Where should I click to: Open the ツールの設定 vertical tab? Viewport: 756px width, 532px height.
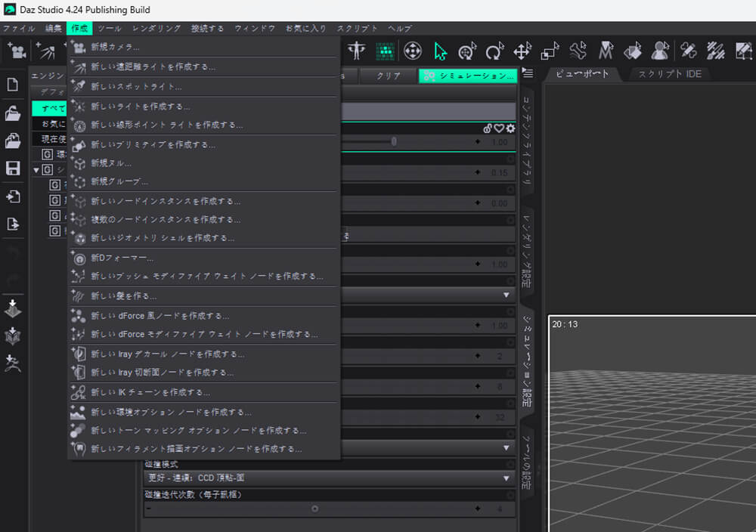click(527, 462)
